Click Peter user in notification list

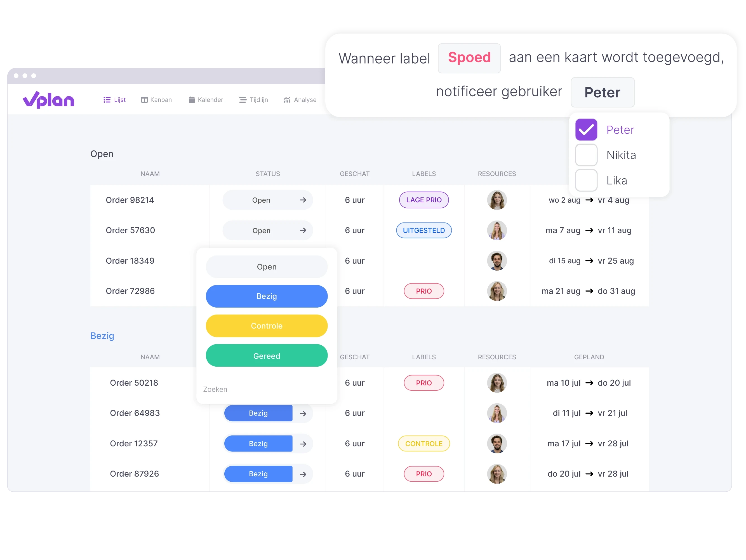click(x=620, y=129)
